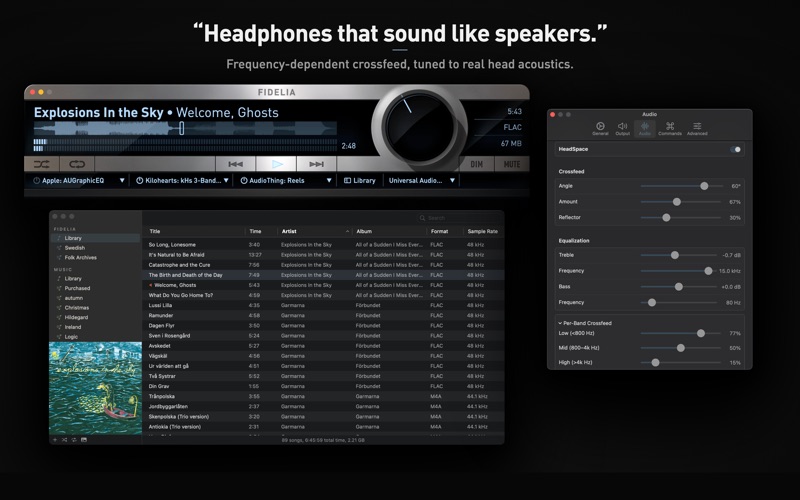Click the General preferences icon
This screenshot has width=800, height=500.
click(600, 129)
